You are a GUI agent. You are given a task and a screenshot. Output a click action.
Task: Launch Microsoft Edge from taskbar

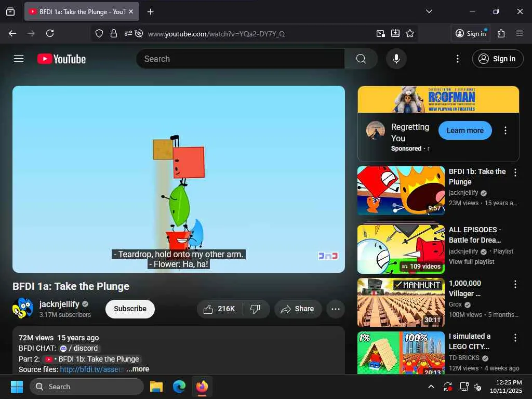(179, 387)
